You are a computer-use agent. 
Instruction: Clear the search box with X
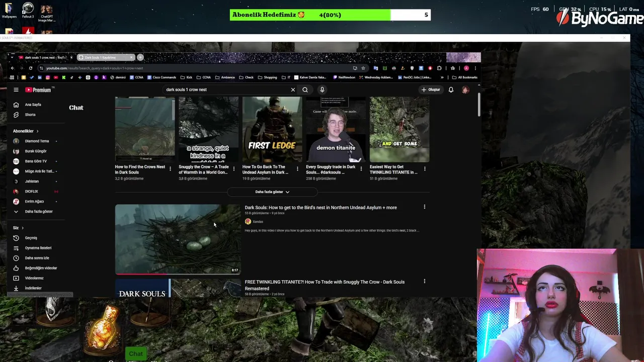click(x=293, y=89)
